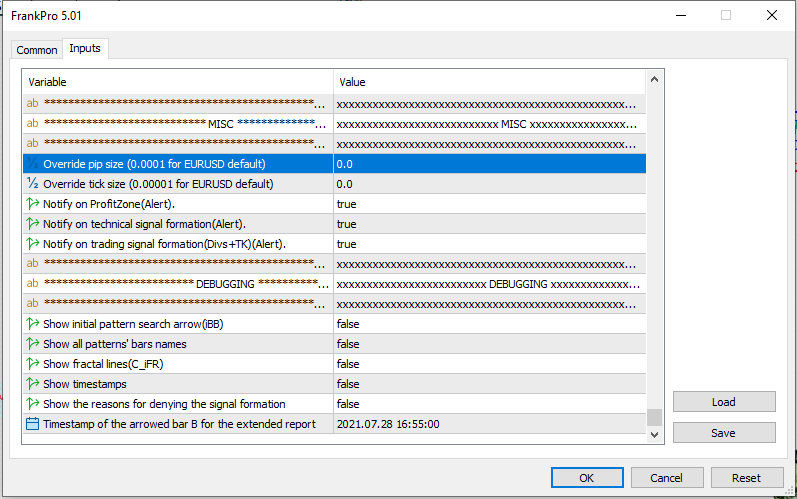Click the ab icon on the MISC row
Viewport: 797px width, 499px height.
coord(32,124)
